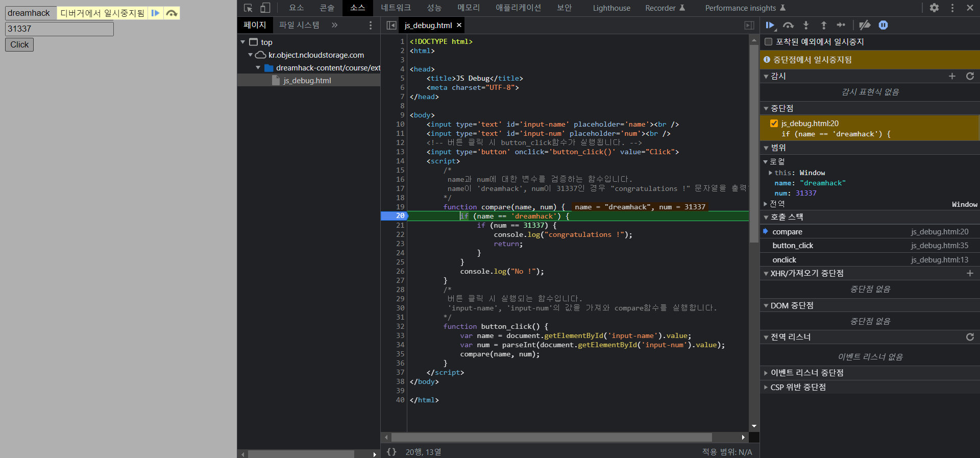
Task: Step into next function call
Action: (806, 25)
